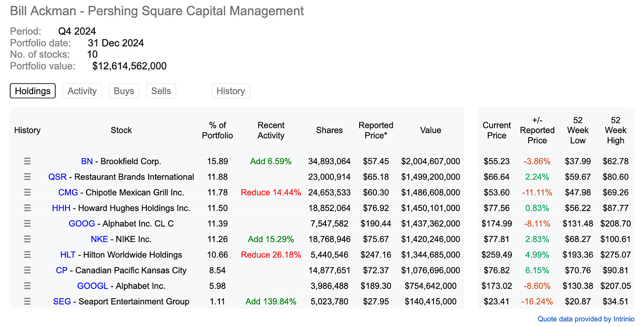Click the '$259.49' current price cell
This screenshot has height=327, width=644.
(497, 254)
